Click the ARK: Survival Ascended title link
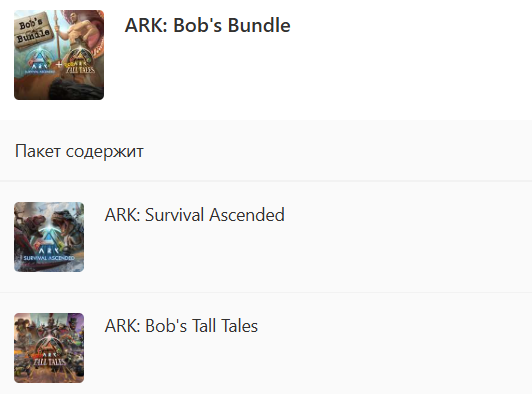This screenshot has height=394, width=532. (195, 215)
